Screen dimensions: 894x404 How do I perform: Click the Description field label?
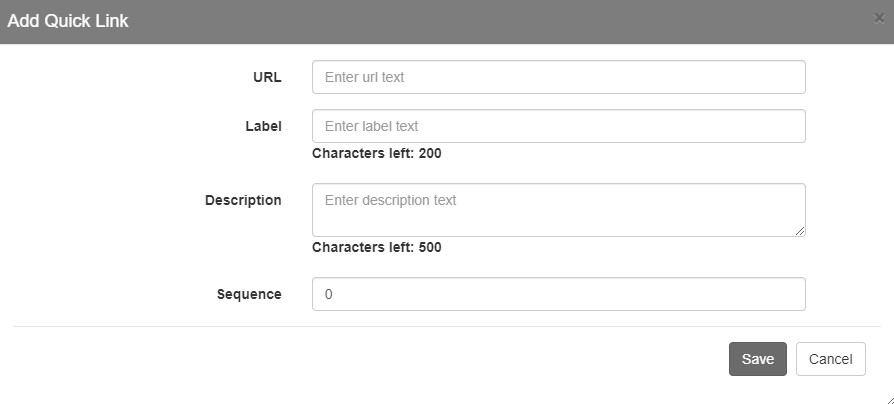tap(243, 201)
